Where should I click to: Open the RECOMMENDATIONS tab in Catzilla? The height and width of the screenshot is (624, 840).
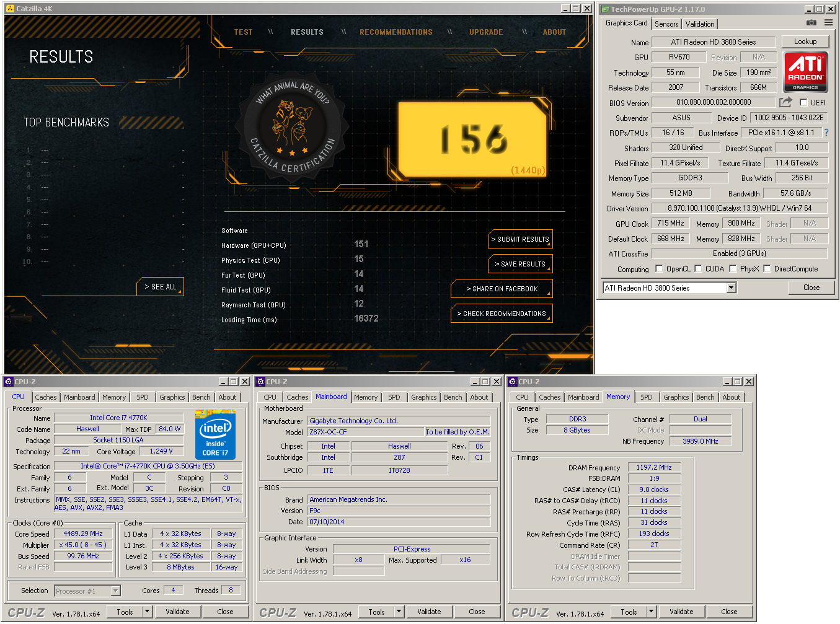396,32
